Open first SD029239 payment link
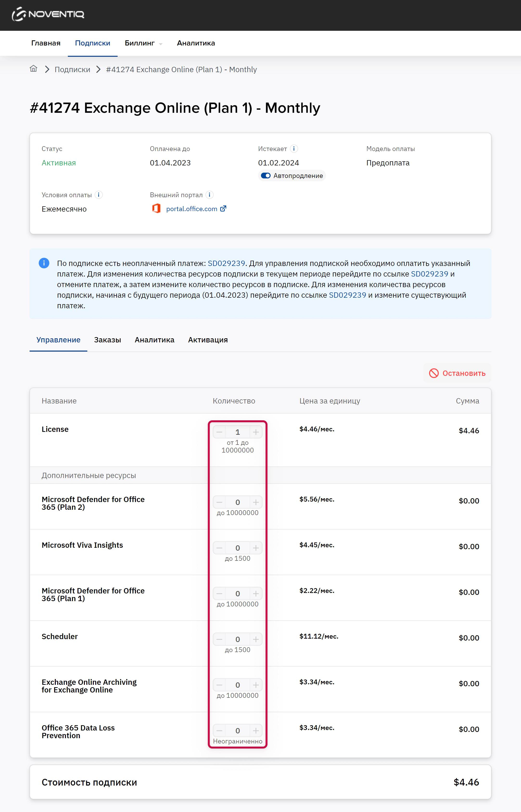This screenshot has width=521, height=812. pos(226,264)
